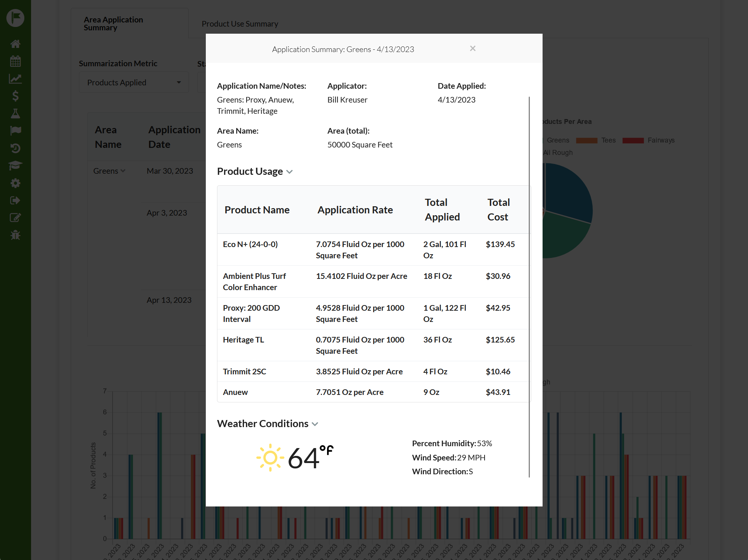Viewport: 748px width, 560px height.
Task: Click the Trimmit 2SC product name
Action: point(245,371)
